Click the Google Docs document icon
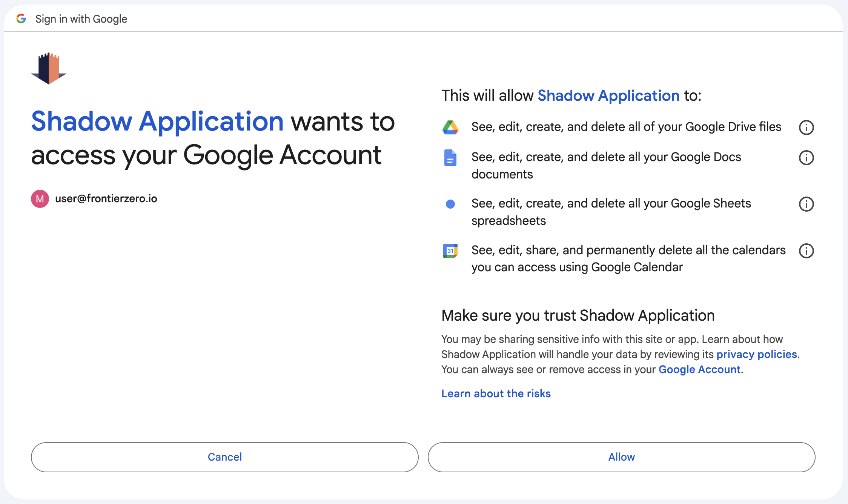Screen dimensions: 848x504 450,158
